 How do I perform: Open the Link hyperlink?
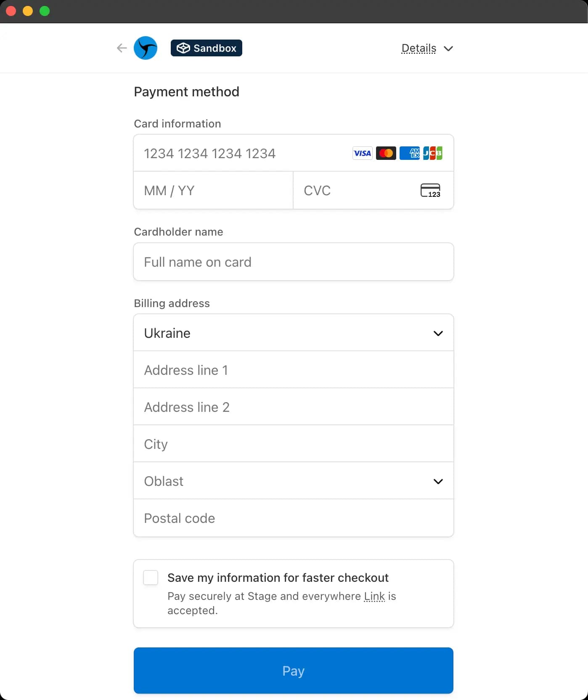(x=374, y=596)
